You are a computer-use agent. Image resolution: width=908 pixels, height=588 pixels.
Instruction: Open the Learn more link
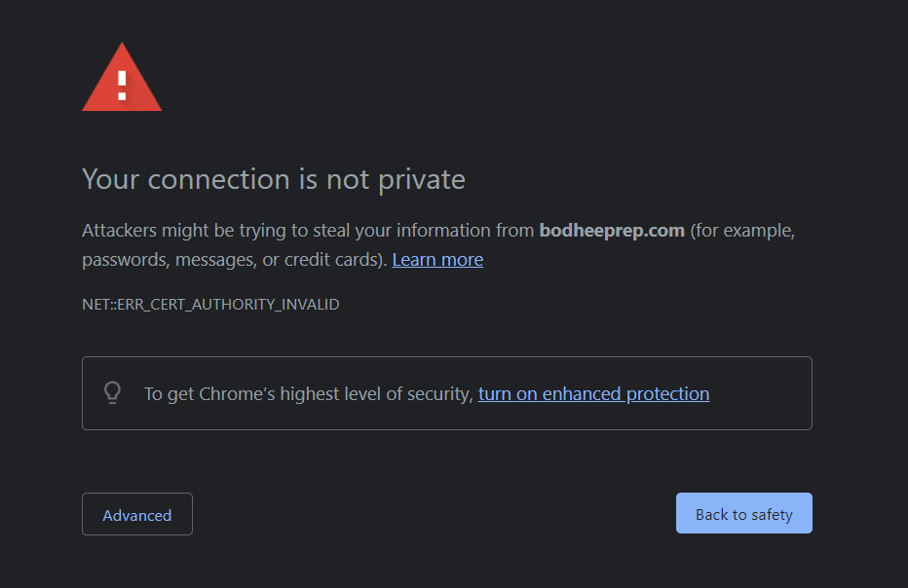[437, 260]
